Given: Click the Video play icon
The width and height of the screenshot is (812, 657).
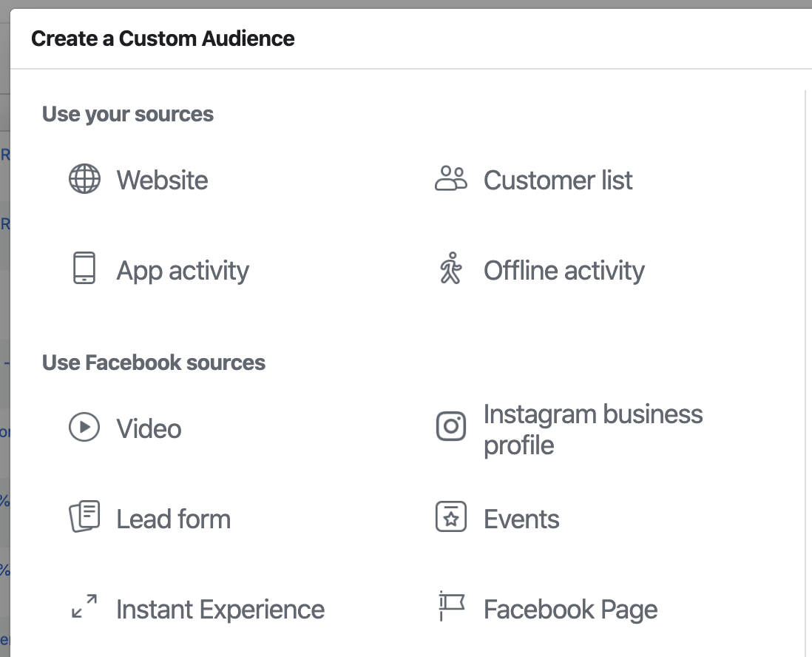Looking at the screenshot, I should click(84, 427).
